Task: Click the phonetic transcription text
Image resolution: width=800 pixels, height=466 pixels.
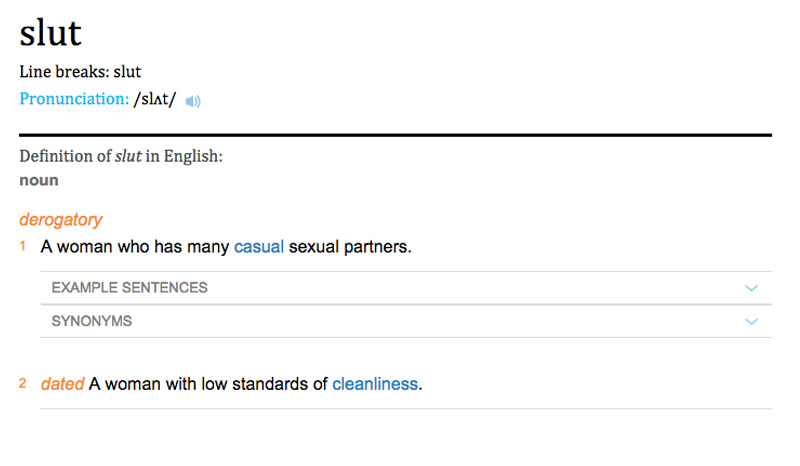Action: (155, 99)
